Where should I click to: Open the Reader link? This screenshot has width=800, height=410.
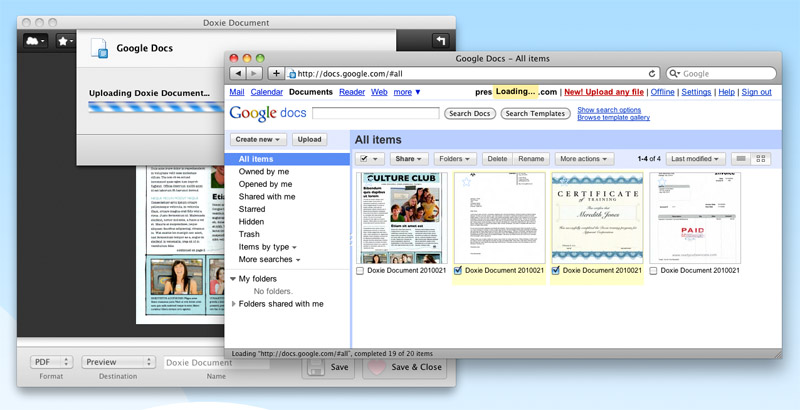[352, 92]
